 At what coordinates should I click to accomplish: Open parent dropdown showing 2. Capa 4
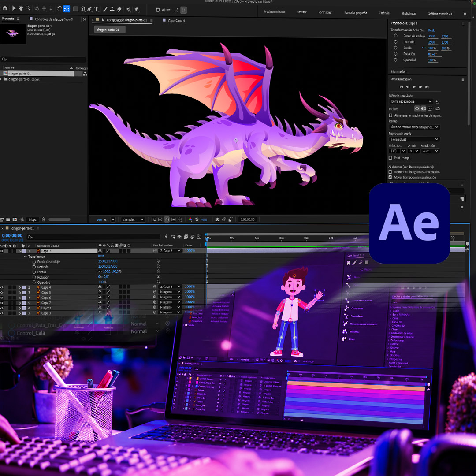[x=170, y=251]
